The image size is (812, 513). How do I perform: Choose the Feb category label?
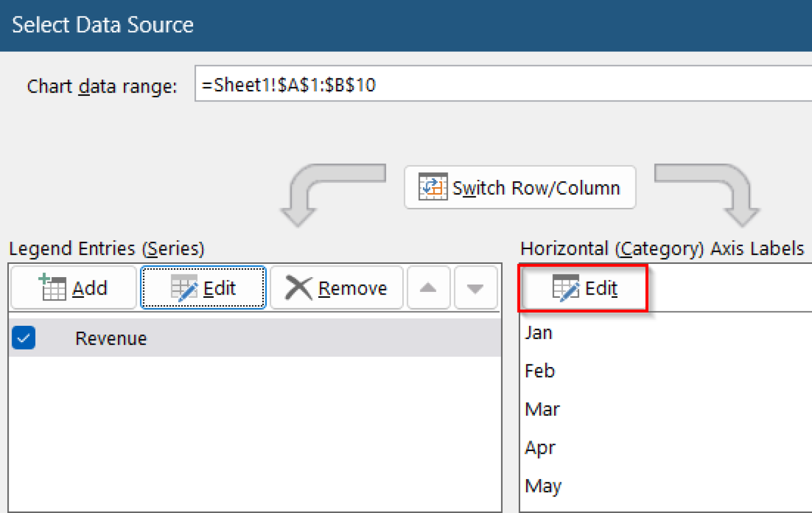point(540,371)
